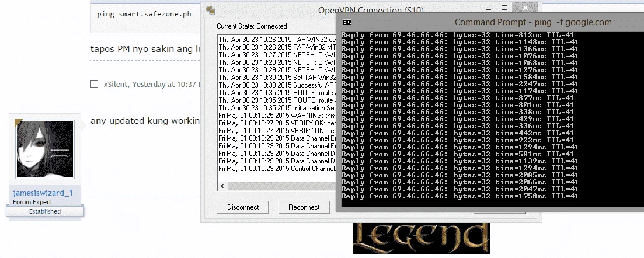Image resolution: width=644 pixels, height=258 pixels.
Task: Maximize the OpenVPN Connection window
Action: click(x=504, y=8)
